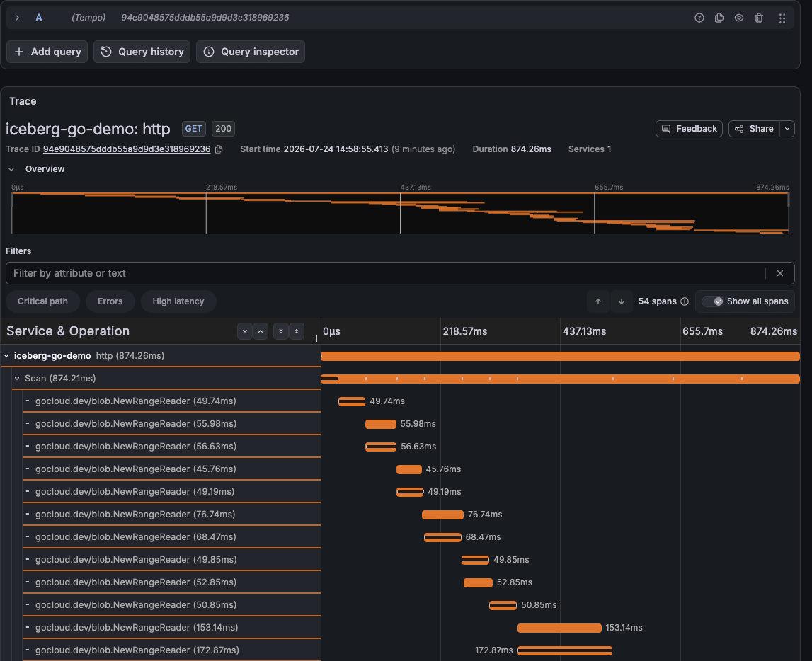Grab the query row drag handle icon

point(782,18)
